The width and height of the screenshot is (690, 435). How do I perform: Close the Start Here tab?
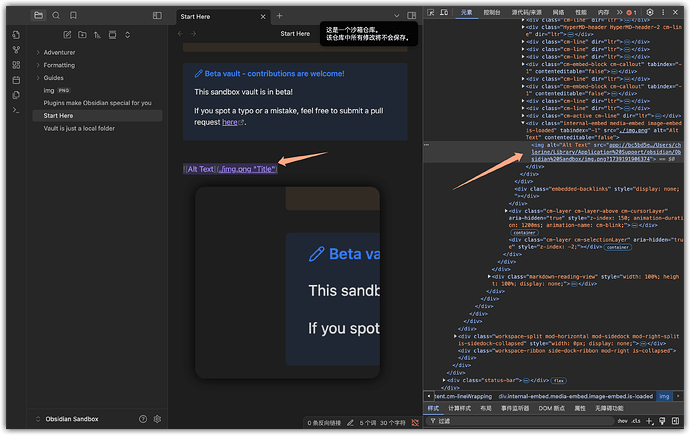(x=263, y=17)
